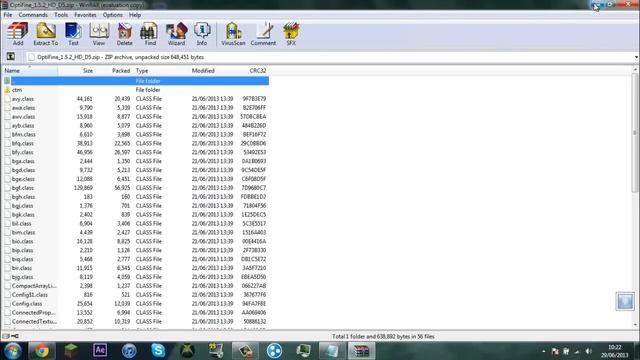Screen dimensions: 640x360
Task: Open the Options menu
Action: click(113, 15)
